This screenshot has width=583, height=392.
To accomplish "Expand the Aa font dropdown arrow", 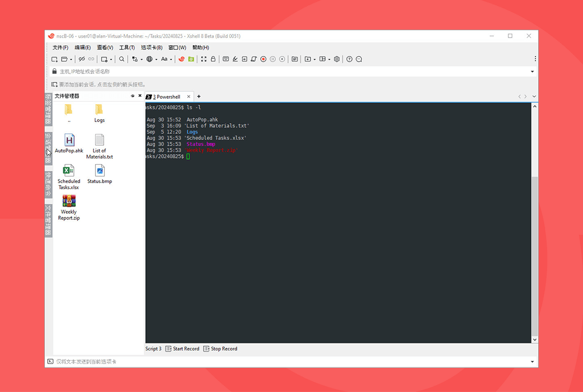I will (171, 59).
